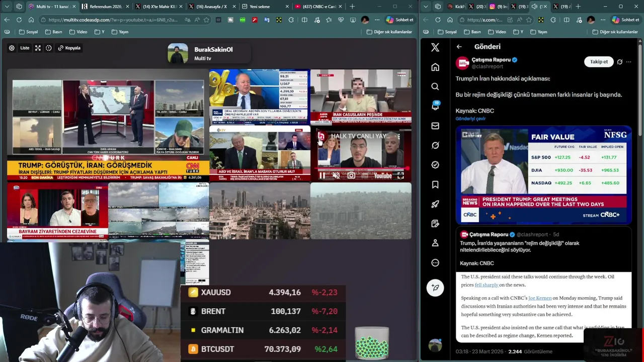Mute audio on the playing right-browser tab
Image resolution: width=644 pixels, height=362 pixels.
click(534, 7)
